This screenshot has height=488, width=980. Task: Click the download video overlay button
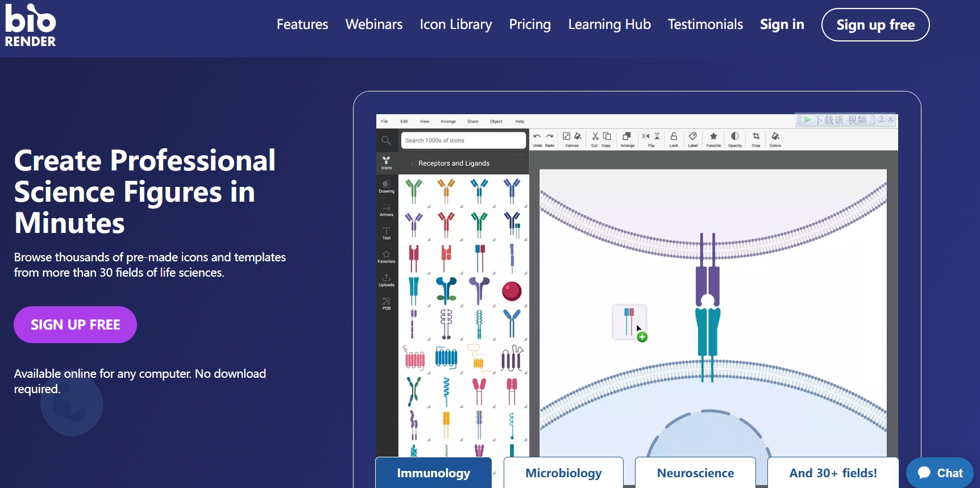click(x=835, y=120)
